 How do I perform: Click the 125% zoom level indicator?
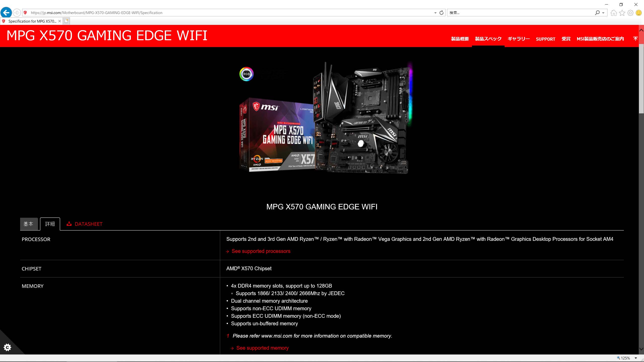[623, 358]
